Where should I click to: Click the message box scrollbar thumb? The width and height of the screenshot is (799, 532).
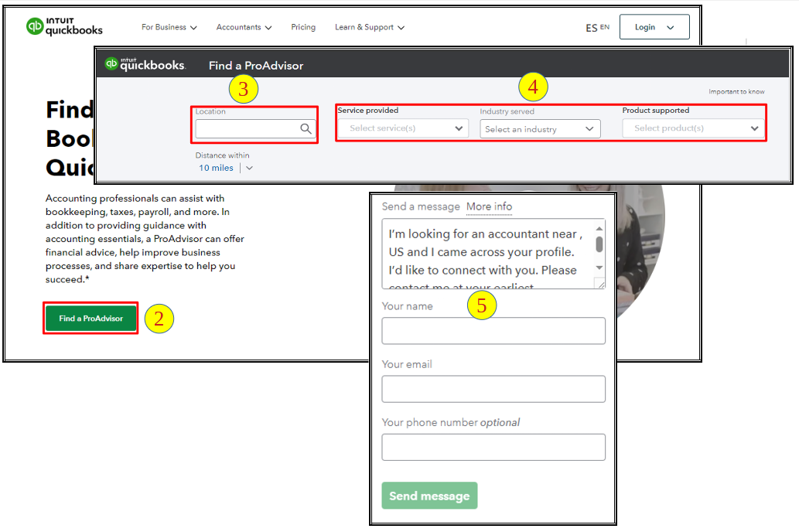(x=599, y=244)
